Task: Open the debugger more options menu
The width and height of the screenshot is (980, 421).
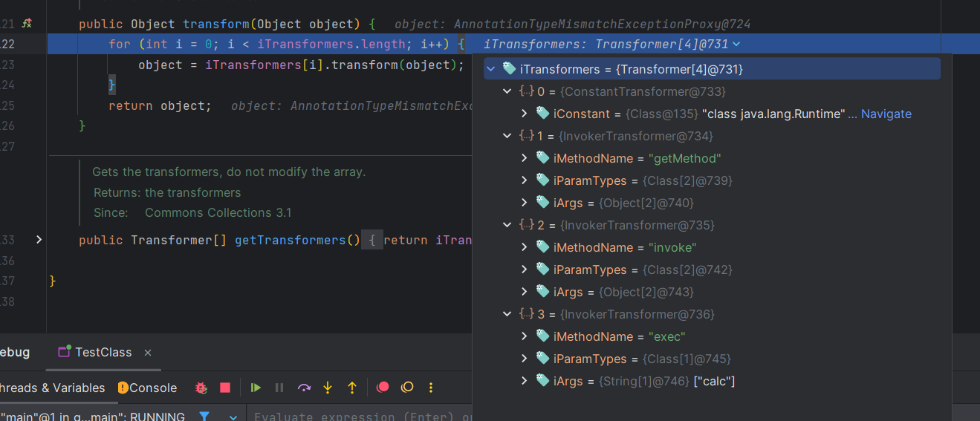Action: point(431,388)
